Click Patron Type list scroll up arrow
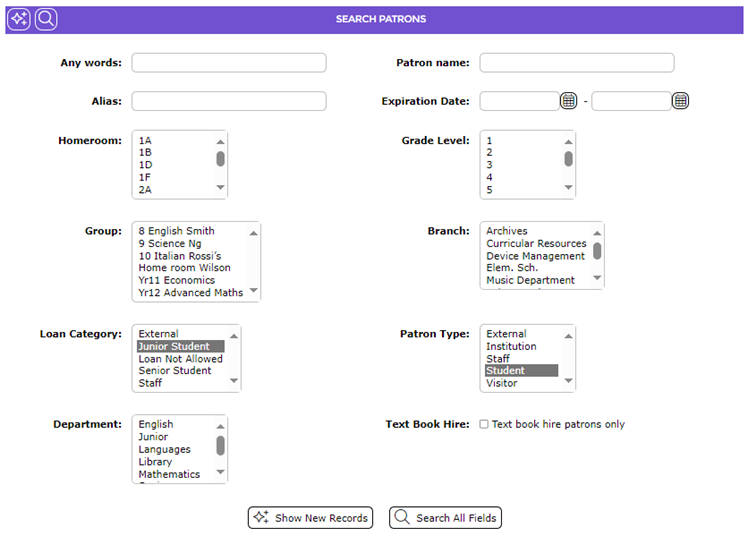Viewport: 748px width, 536px height. pyautogui.click(x=568, y=336)
